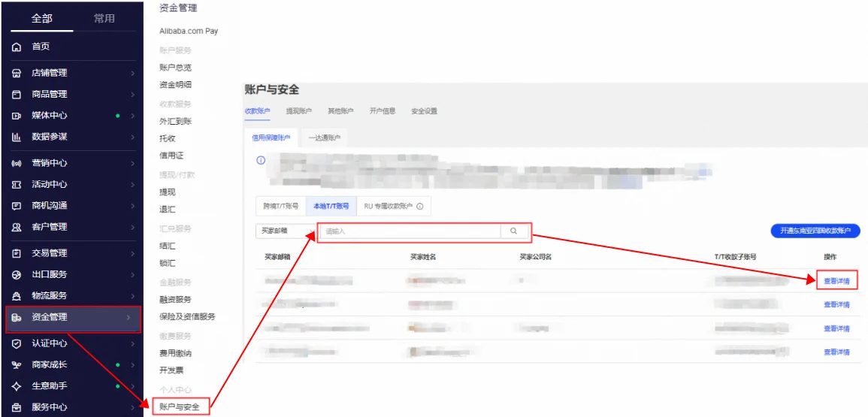This screenshot has width=868, height=417.
Task: Open 外汇到账 in the submenu
Action: (176, 121)
